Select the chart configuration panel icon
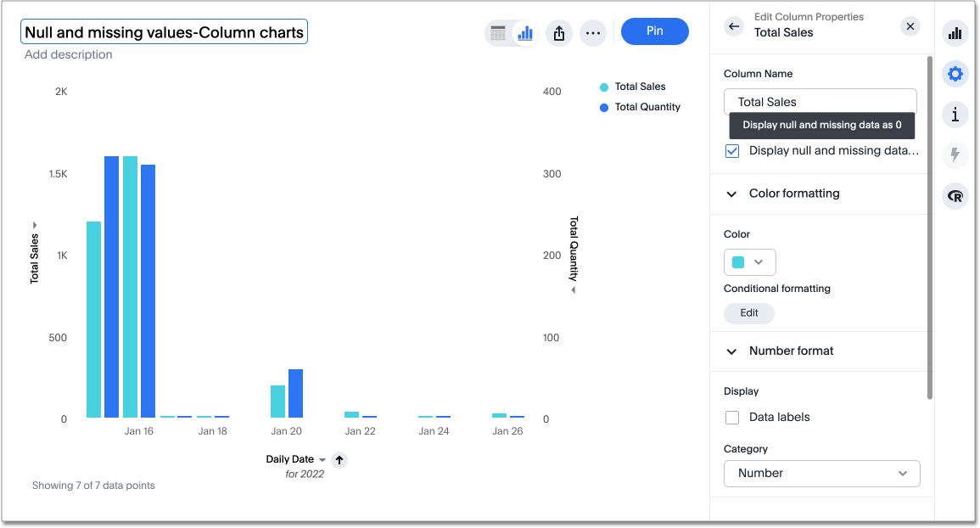 (x=955, y=33)
